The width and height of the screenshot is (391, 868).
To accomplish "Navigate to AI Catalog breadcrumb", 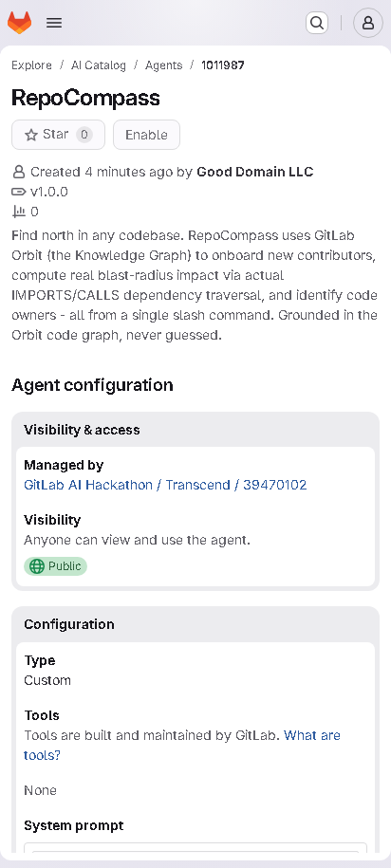I will [x=99, y=65].
